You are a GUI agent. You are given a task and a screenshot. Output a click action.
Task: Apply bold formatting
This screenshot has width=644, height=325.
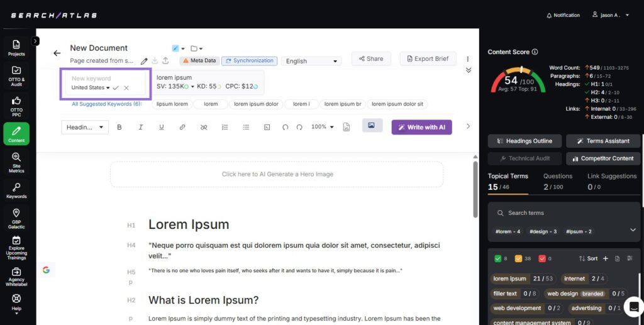pyautogui.click(x=119, y=127)
